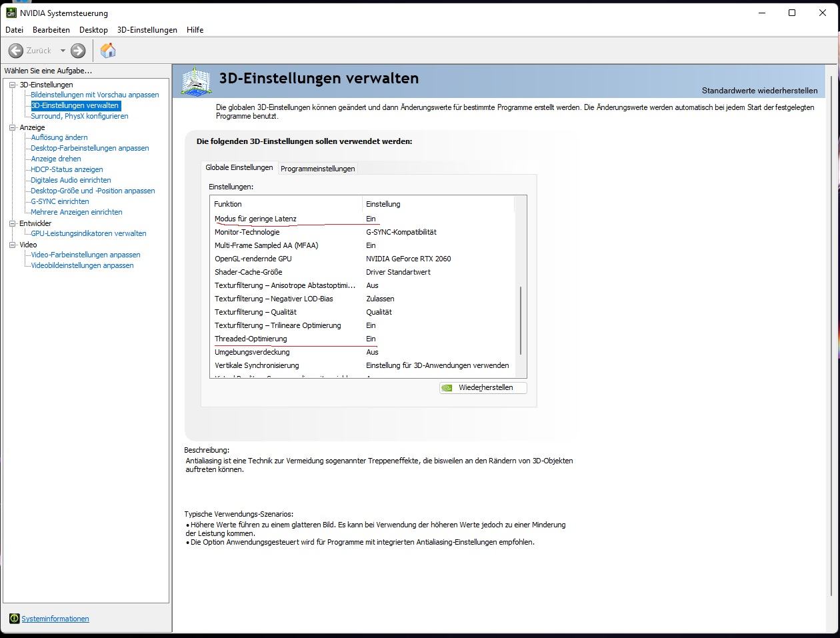
Task: Select the OpenGL-rendernde GPU row
Action: click(x=363, y=259)
